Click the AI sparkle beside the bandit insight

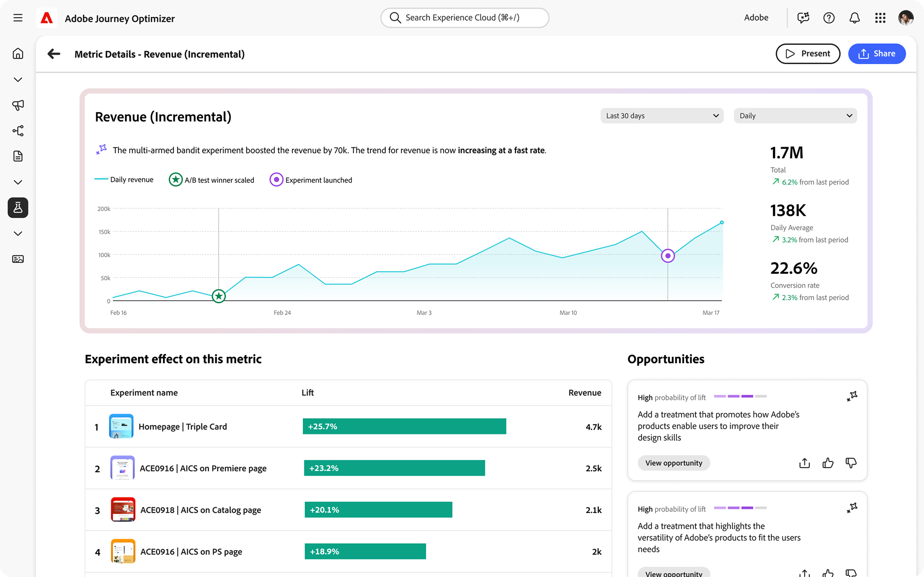click(x=101, y=149)
